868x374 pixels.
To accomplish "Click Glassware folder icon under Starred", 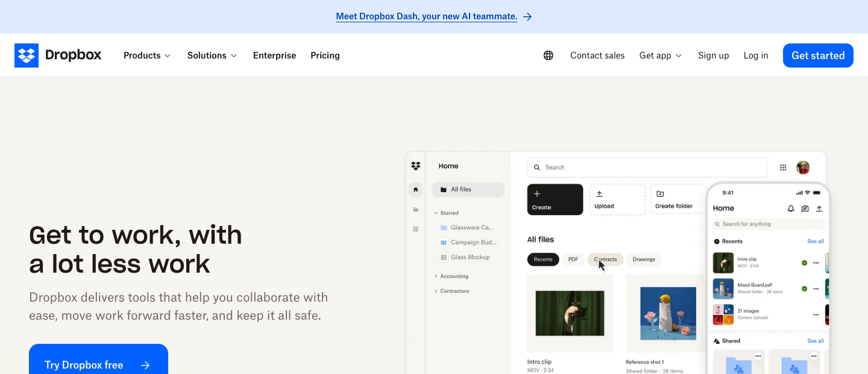I will pyautogui.click(x=444, y=228).
